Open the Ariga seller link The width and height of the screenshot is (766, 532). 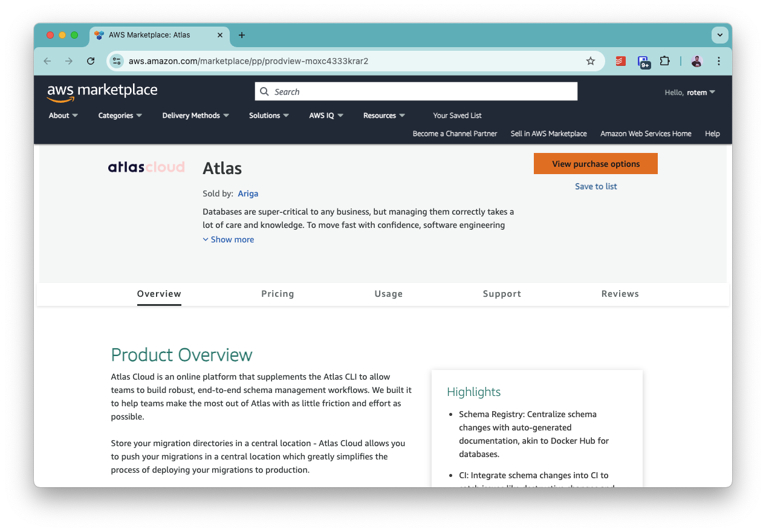tap(248, 193)
